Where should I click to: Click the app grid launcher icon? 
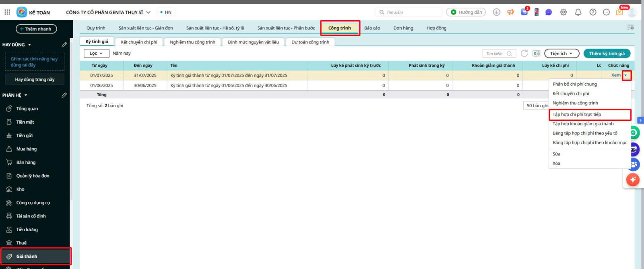7,12
